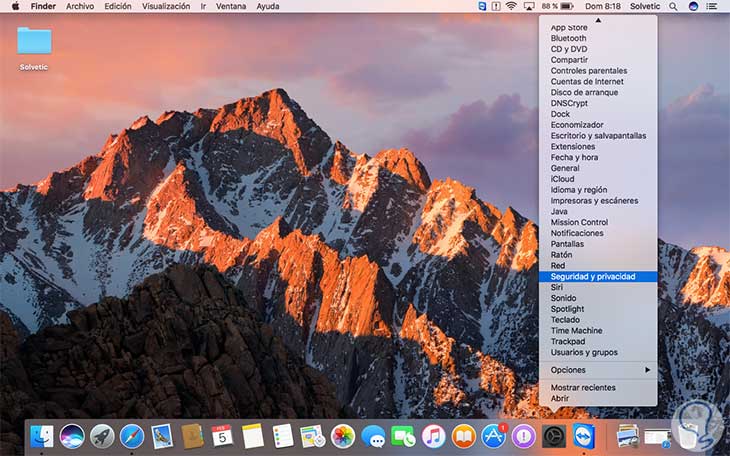730x456 pixels.
Task: Open the Apple menu
Action: (x=15, y=6)
